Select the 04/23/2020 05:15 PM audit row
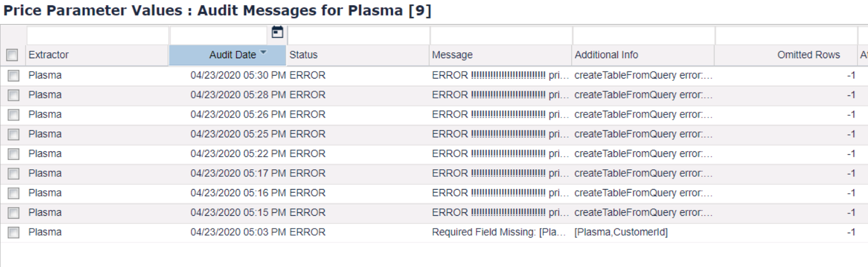 click(239, 213)
